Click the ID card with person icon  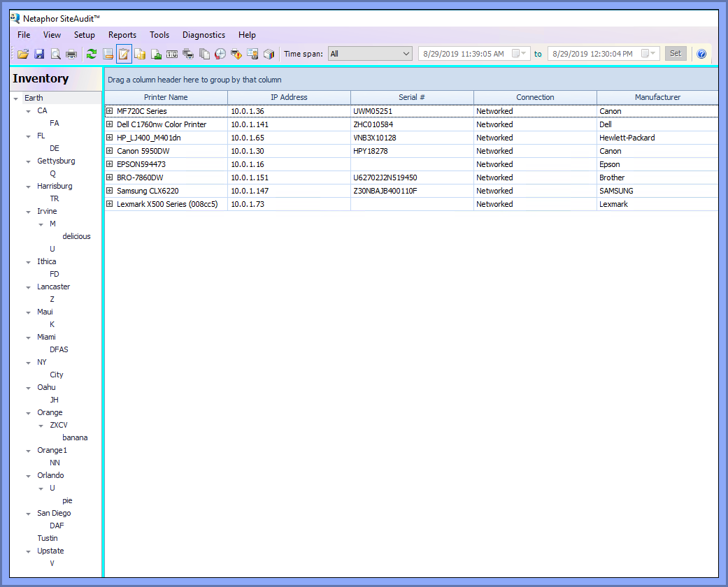(x=252, y=54)
